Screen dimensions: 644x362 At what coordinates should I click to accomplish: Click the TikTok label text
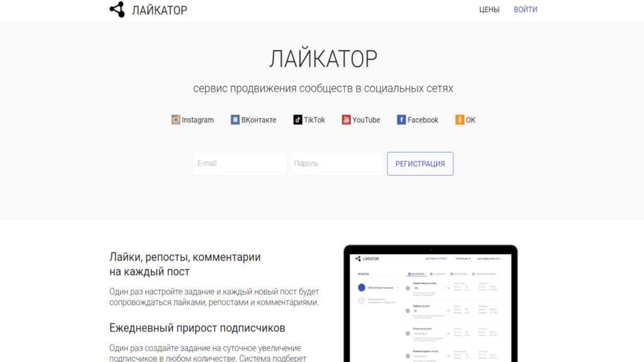(x=314, y=120)
